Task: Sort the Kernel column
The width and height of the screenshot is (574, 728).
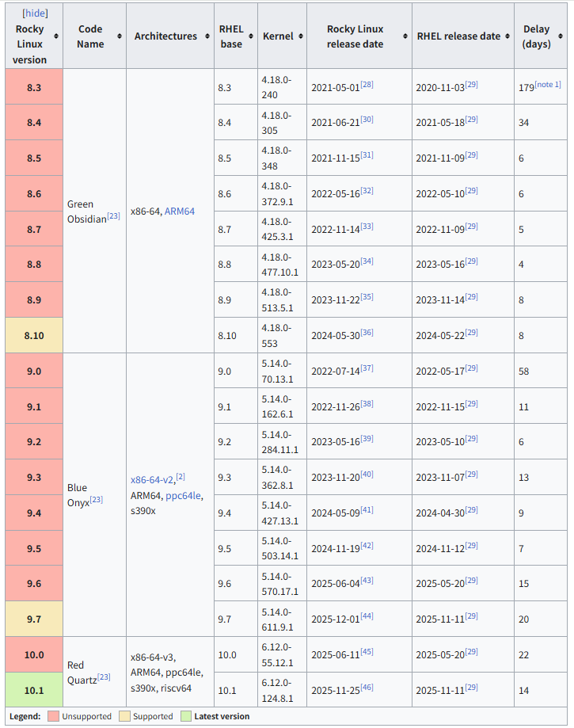Action: [300, 36]
